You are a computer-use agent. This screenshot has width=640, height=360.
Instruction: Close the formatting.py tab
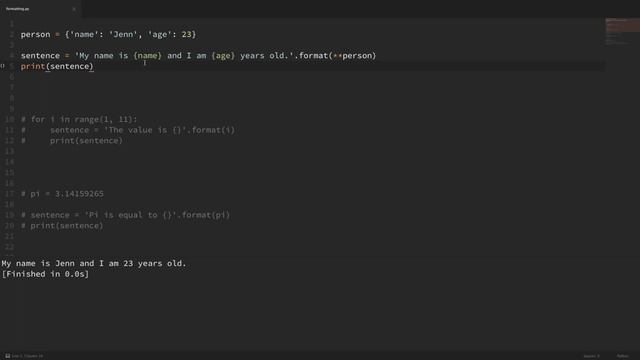click(74, 9)
